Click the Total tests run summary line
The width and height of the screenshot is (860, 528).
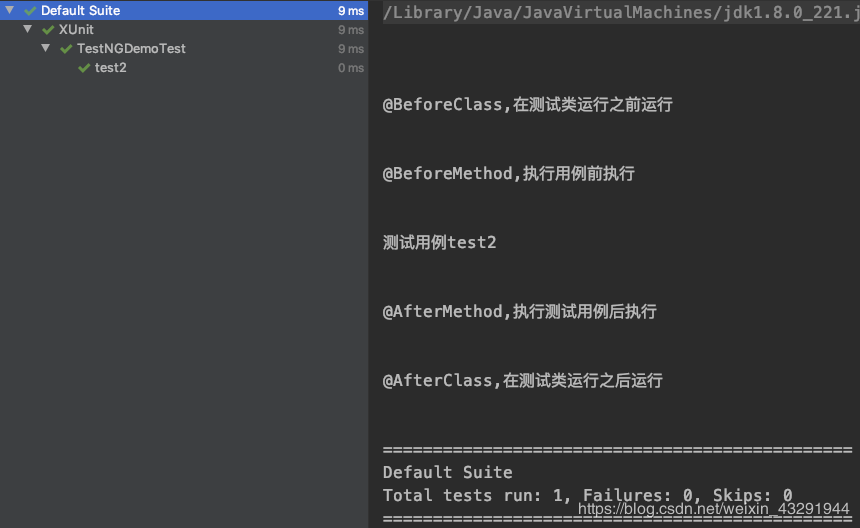tap(587, 495)
